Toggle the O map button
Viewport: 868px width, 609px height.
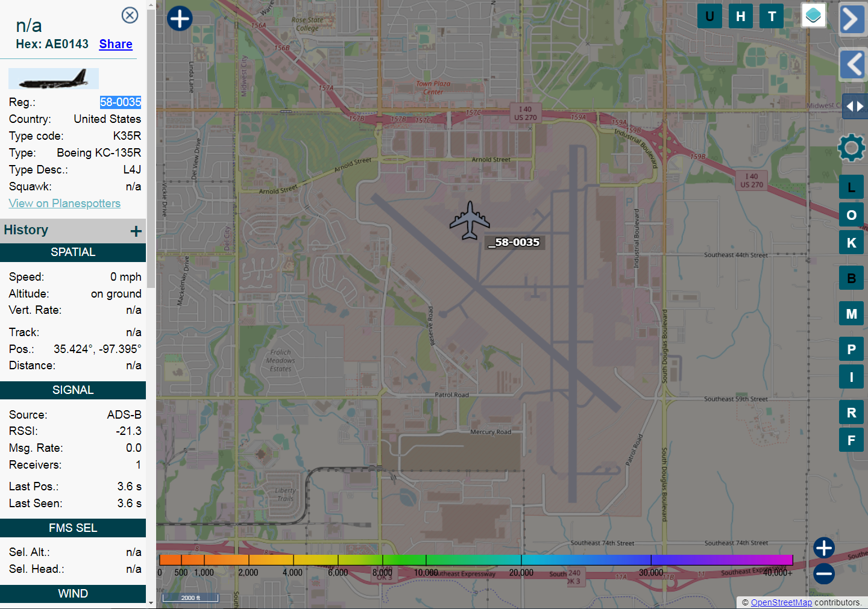[851, 215]
